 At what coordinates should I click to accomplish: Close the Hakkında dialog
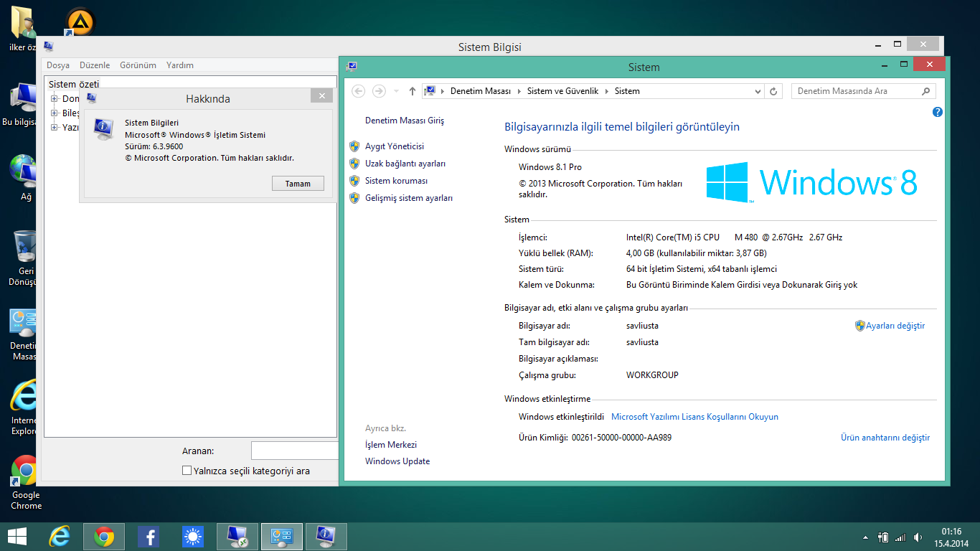pyautogui.click(x=321, y=95)
